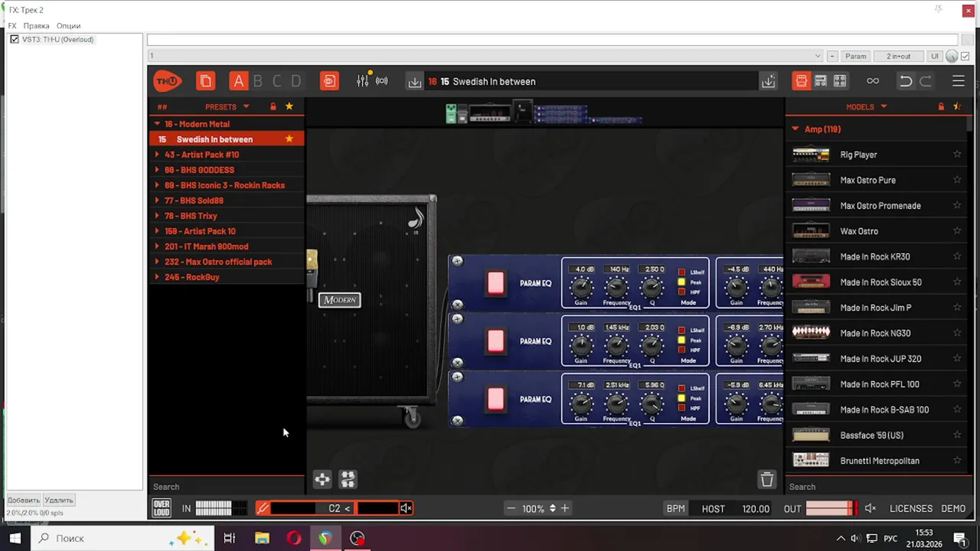Click the Удалить button
The width and height of the screenshot is (980, 551).
tap(59, 500)
